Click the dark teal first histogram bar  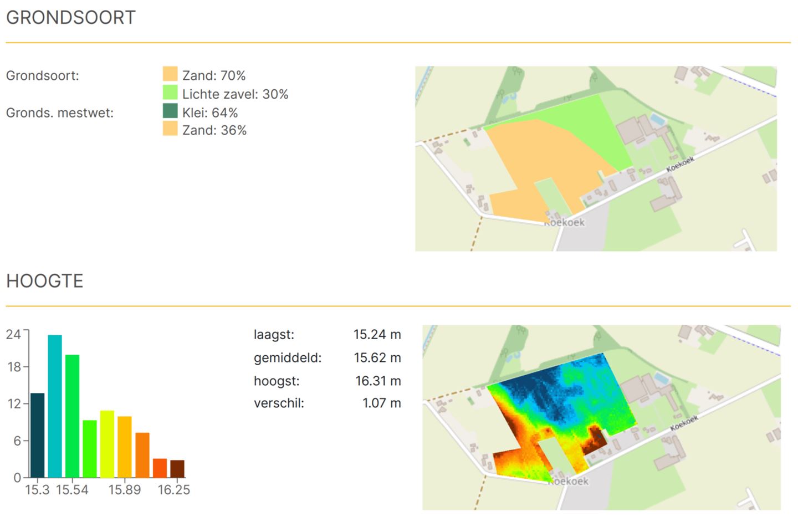point(37,435)
